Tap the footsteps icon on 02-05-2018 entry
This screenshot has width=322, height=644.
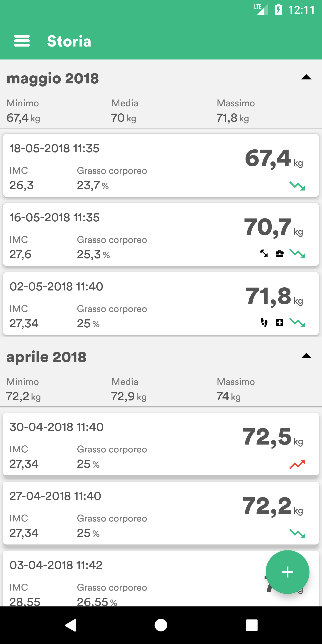click(x=264, y=322)
